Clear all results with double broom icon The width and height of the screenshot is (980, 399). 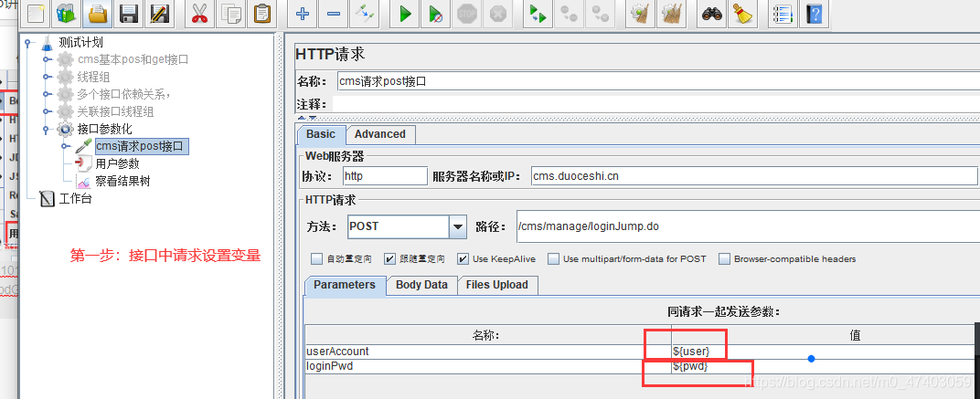coord(672,13)
